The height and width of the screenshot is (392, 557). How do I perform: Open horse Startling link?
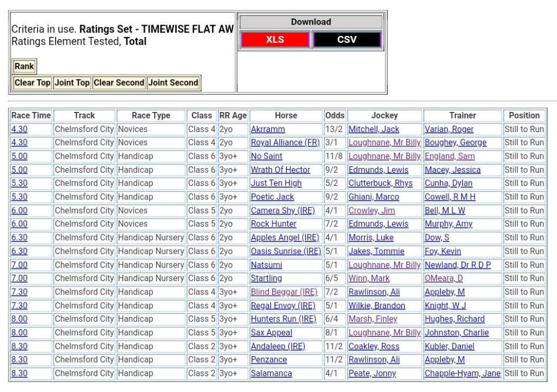266,278
